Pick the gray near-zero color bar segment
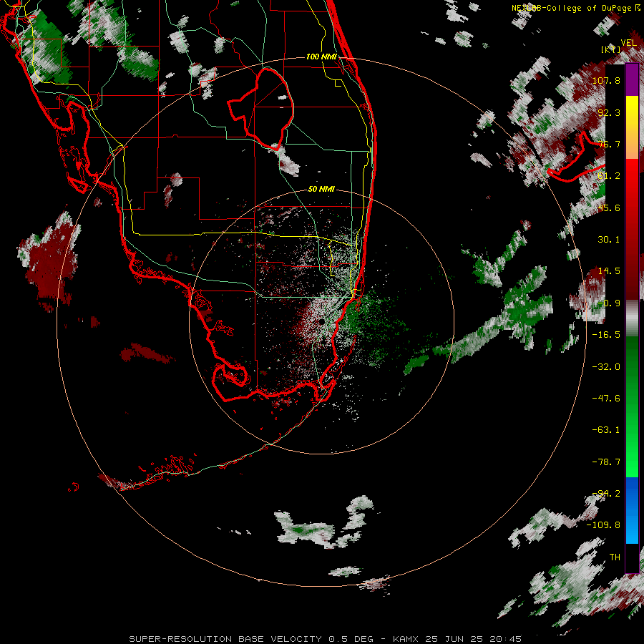Image resolution: width=644 pixels, height=644 pixels. 632,318
